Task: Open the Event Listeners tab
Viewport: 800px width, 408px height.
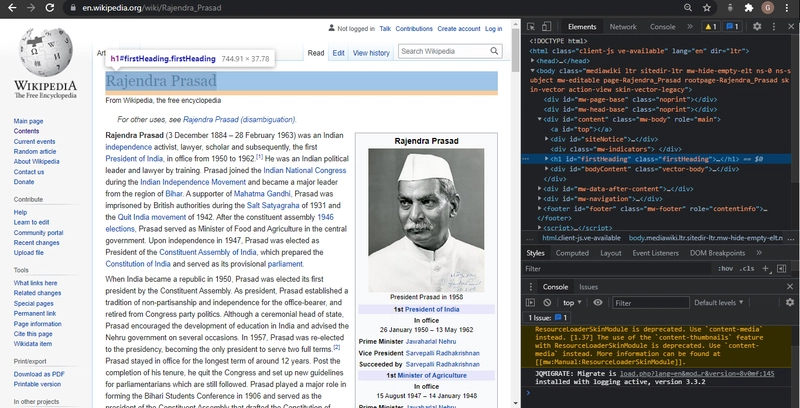Action: coord(657,252)
